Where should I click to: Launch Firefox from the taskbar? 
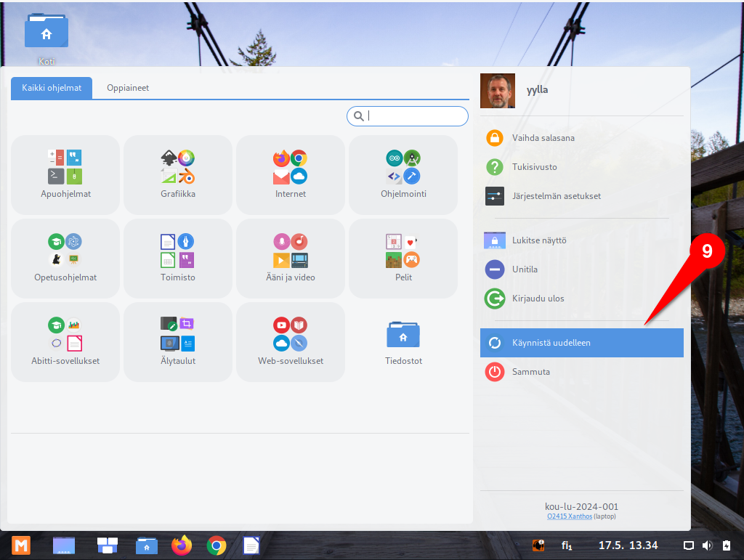[x=182, y=545]
